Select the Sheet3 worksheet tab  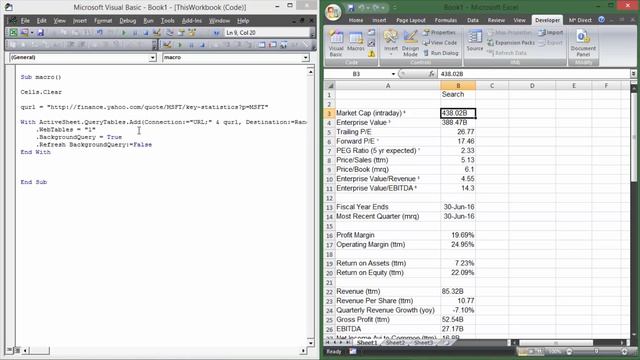coord(423,342)
